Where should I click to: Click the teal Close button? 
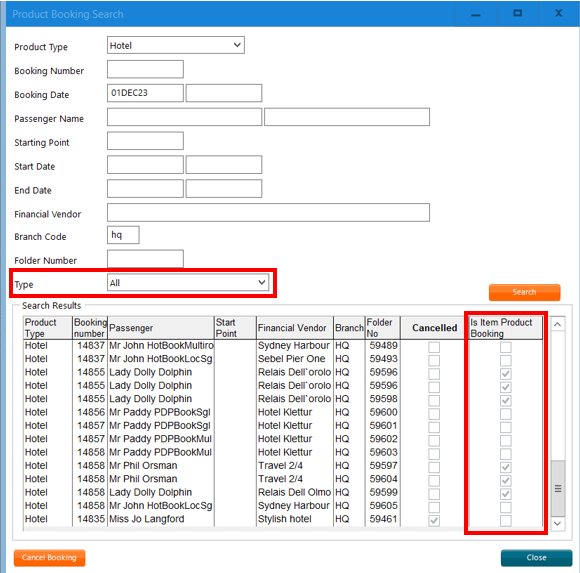536,558
